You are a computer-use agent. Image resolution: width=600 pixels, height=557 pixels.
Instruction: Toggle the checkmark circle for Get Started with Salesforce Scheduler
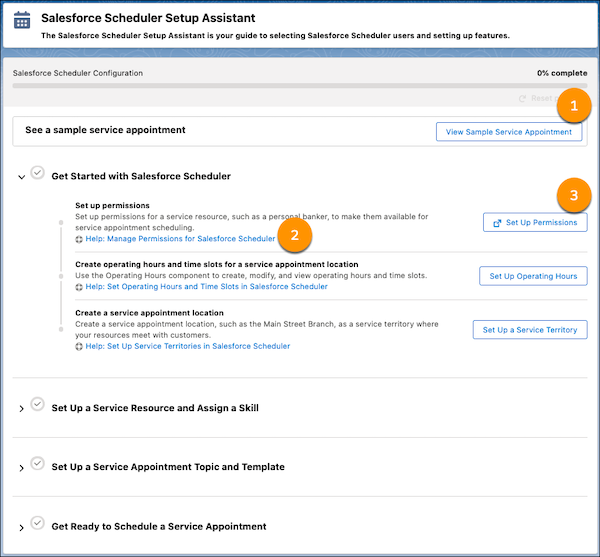point(38,173)
